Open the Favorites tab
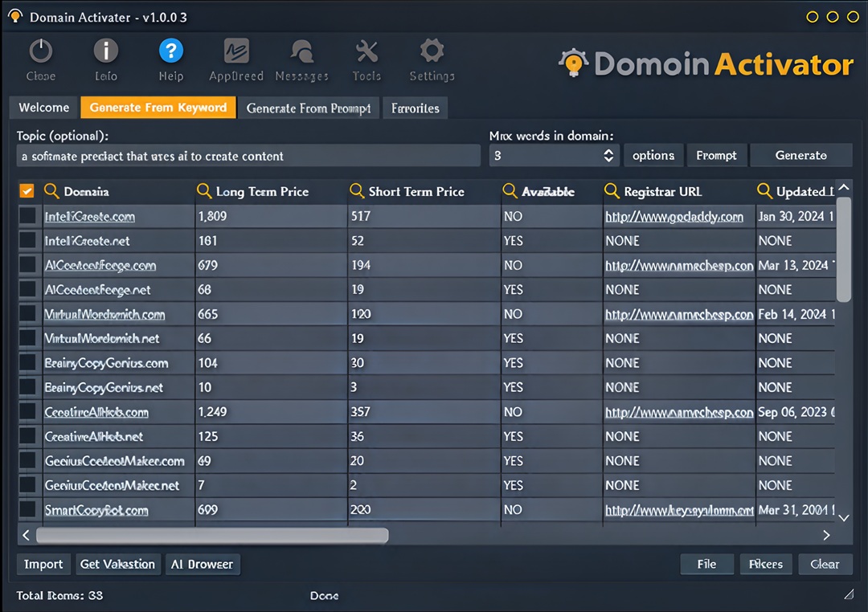 point(416,108)
